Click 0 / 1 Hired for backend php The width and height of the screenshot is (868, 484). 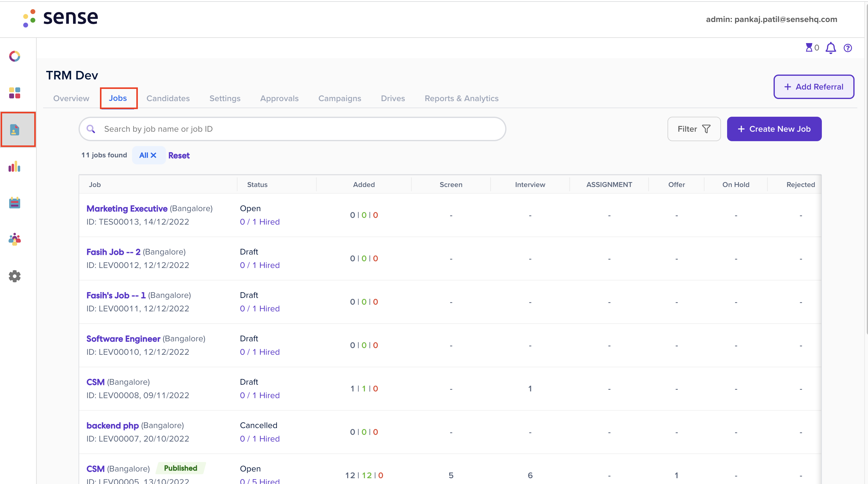coord(260,439)
